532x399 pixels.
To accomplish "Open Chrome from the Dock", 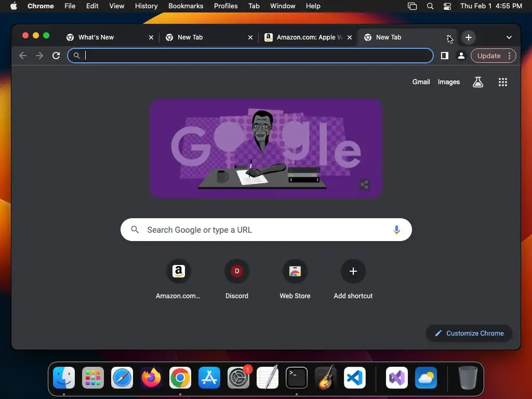I will [180, 378].
